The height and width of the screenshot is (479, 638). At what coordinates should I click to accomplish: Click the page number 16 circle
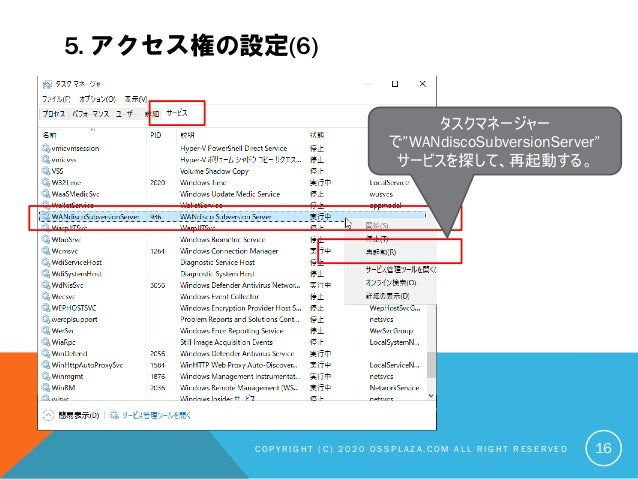click(x=603, y=448)
